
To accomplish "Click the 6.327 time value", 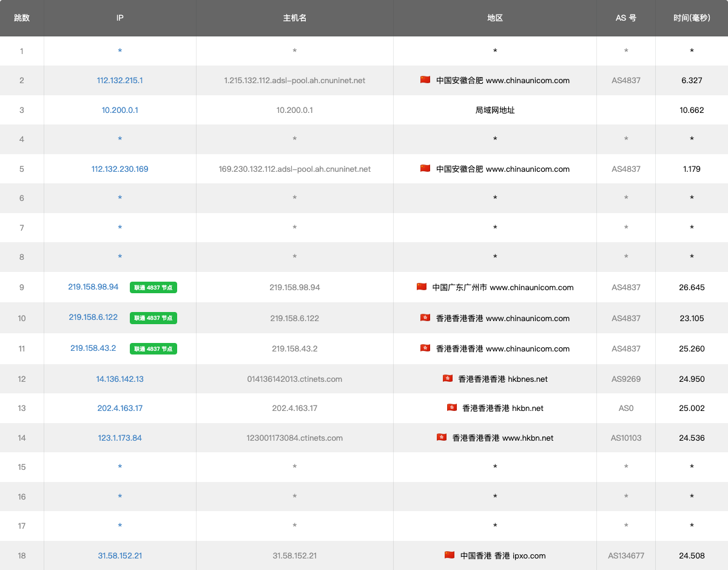I will [692, 80].
